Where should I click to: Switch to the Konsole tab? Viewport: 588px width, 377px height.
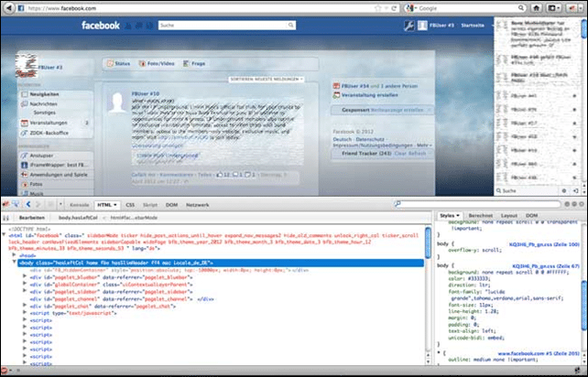pos(80,205)
